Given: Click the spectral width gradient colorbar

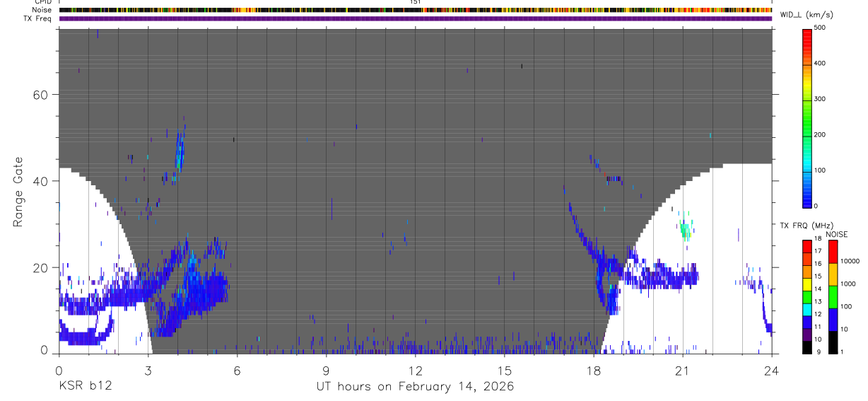Looking at the screenshot, I should (807, 117).
